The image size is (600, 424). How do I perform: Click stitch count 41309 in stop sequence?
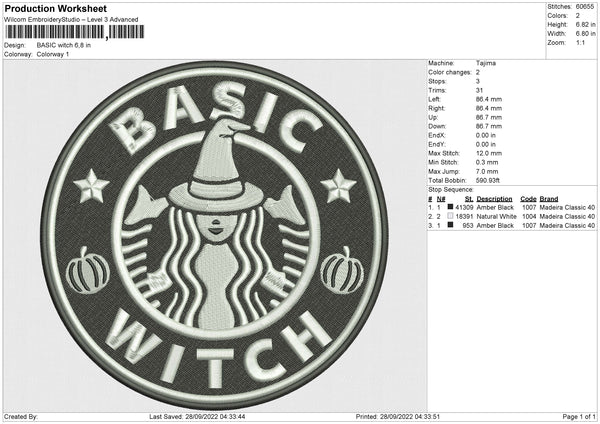pos(465,207)
